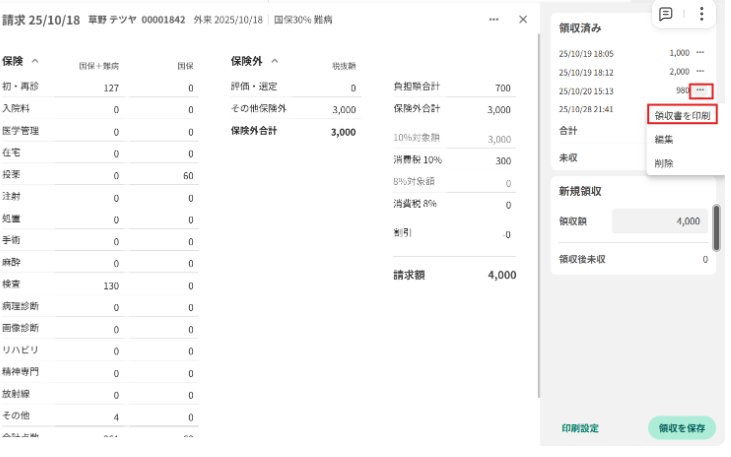Image resolution: width=731 pixels, height=457 pixels.
Task: Click the 未収 label in receipts panel
Action: (x=568, y=158)
